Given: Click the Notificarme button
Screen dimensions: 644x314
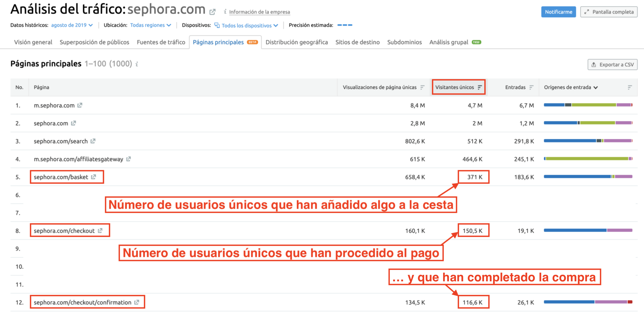Looking at the screenshot, I should click(558, 12).
